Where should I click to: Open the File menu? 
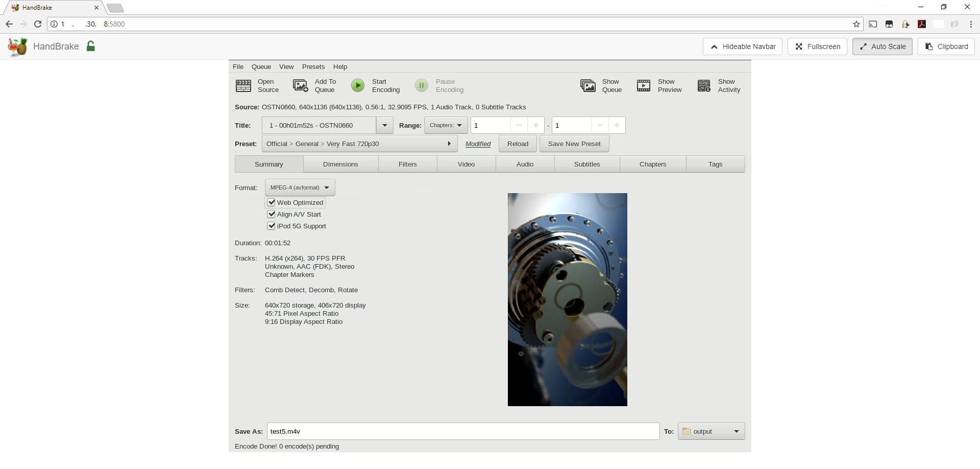coord(238,67)
